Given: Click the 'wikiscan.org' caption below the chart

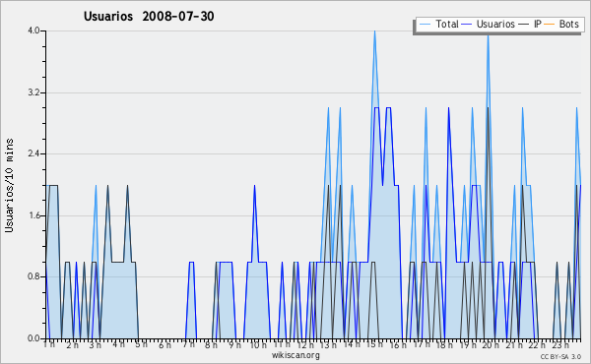Looking at the screenshot, I should pos(295,355).
